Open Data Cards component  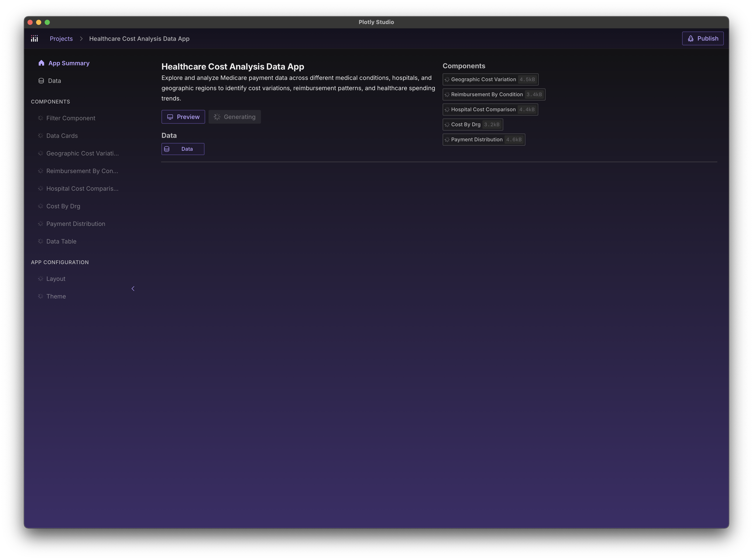62,135
